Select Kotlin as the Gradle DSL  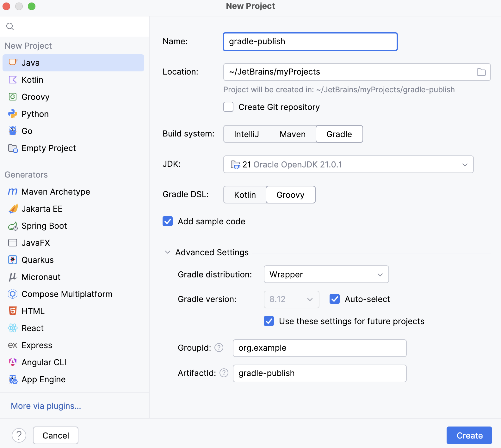pos(245,195)
